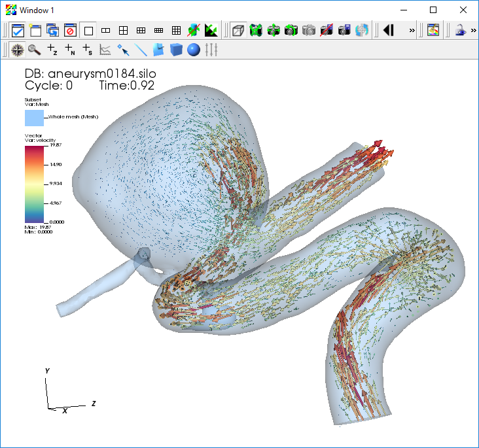The image size is (479, 448).
Task: Click the save view camera icon
Action: pos(344,30)
